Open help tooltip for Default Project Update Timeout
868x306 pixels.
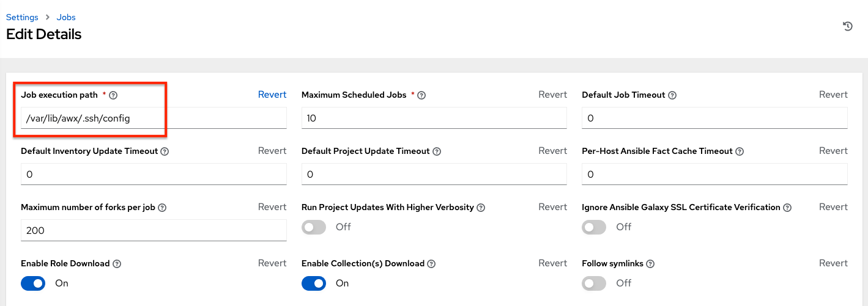(x=437, y=151)
